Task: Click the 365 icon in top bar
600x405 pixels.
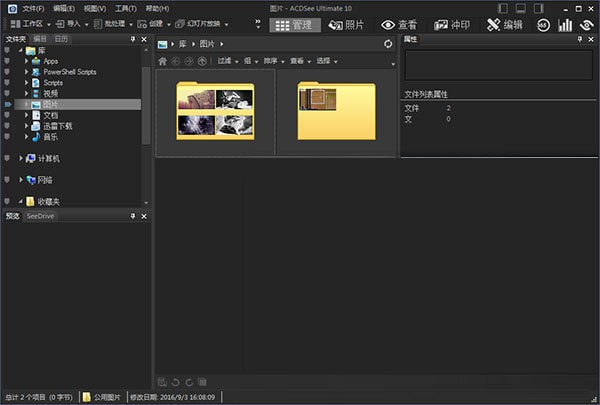Action: pyautogui.click(x=542, y=24)
